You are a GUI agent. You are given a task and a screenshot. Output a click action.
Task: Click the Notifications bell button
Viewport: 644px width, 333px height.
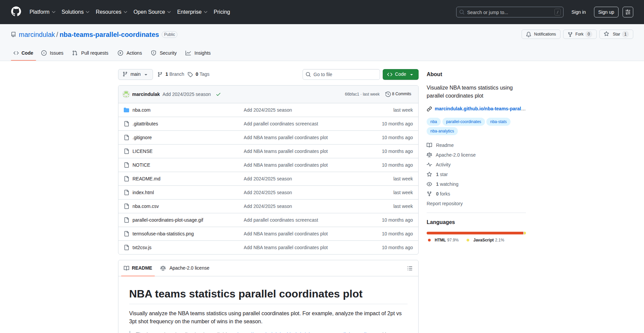[x=541, y=34]
